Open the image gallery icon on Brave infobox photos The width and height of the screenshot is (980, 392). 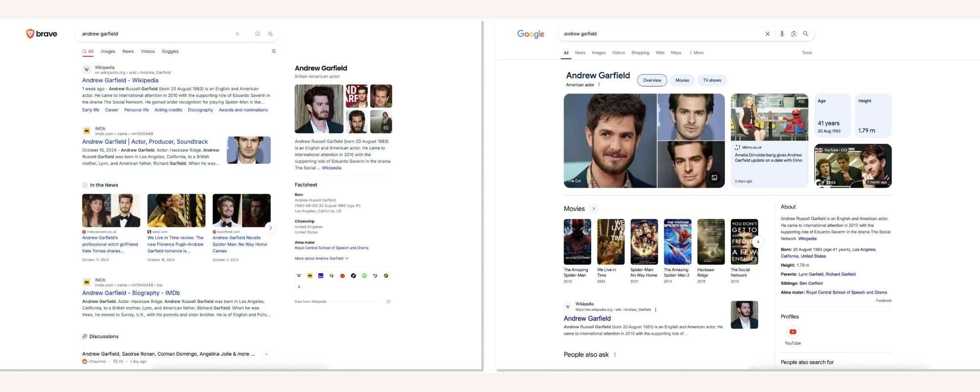386,128
